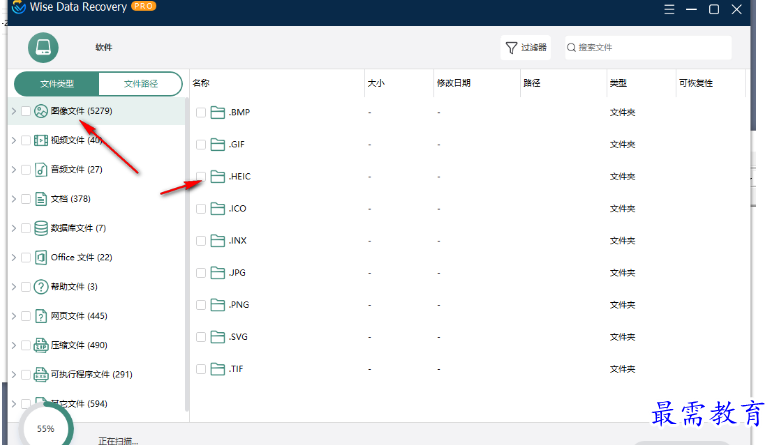Check the video files checkbox

(26, 140)
